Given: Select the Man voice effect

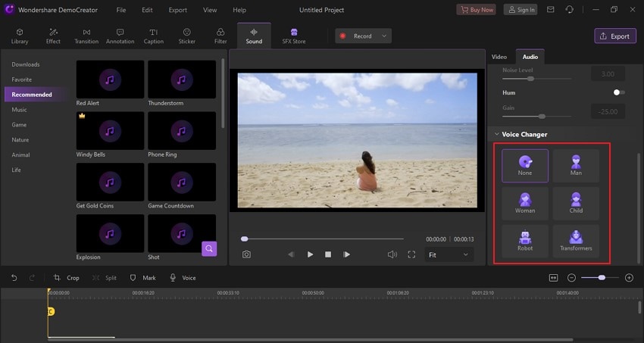Looking at the screenshot, I should [x=576, y=166].
